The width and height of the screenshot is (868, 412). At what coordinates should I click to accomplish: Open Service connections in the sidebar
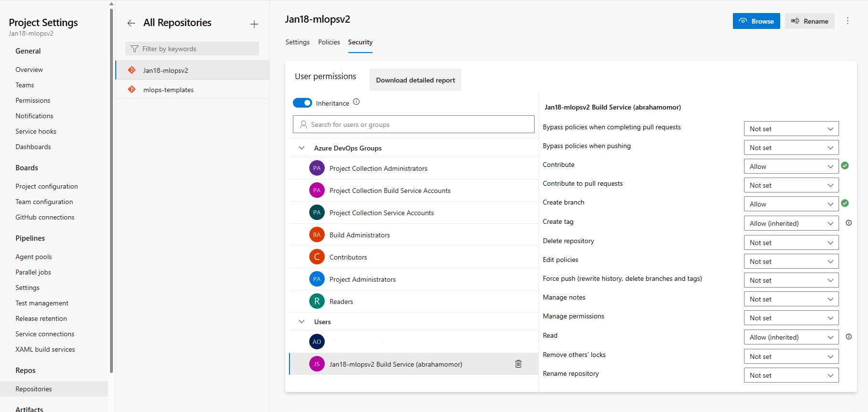click(x=45, y=334)
